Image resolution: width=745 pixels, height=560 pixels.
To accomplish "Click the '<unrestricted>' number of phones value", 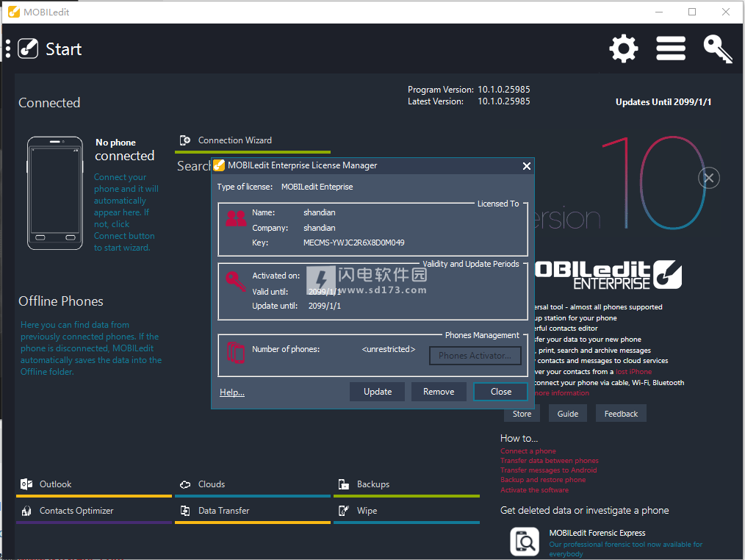I will click(388, 349).
